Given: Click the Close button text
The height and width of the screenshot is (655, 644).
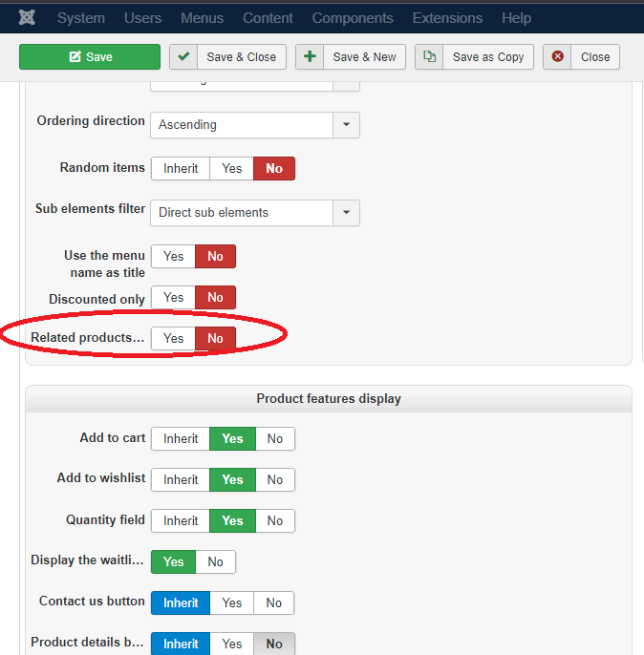Looking at the screenshot, I should (595, 57).
